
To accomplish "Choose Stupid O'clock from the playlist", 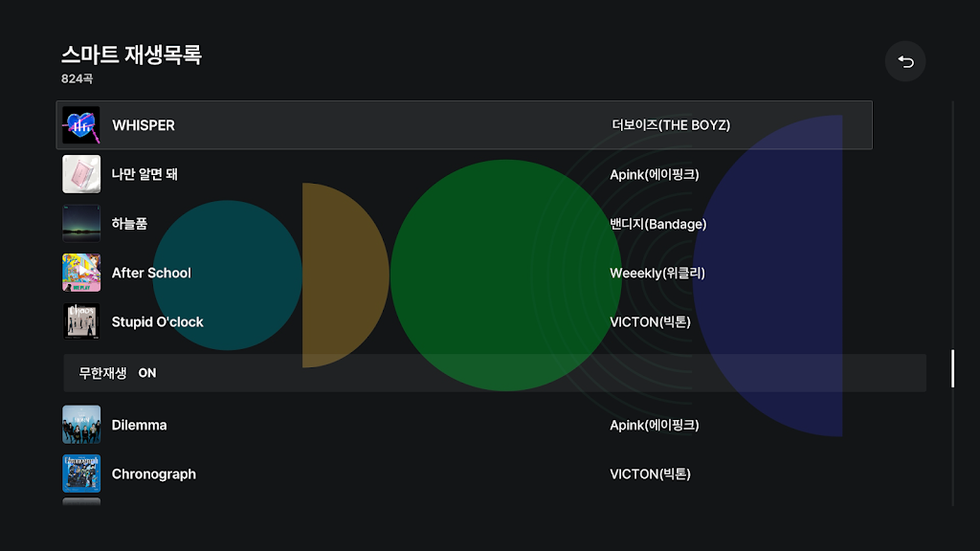I will 157,321.
